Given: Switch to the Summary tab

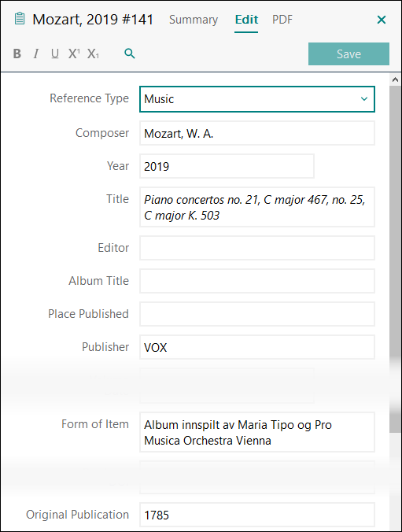Looking at the screenshot, I should click(194, 20).
